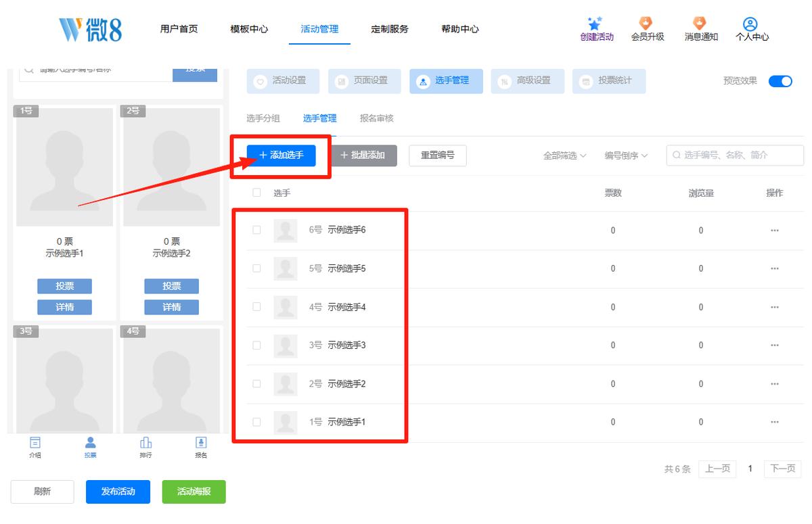Open the 投票统计 tab
Image resolution: width=812 pixels, height=524 pixels.
[x=609, y=80]
